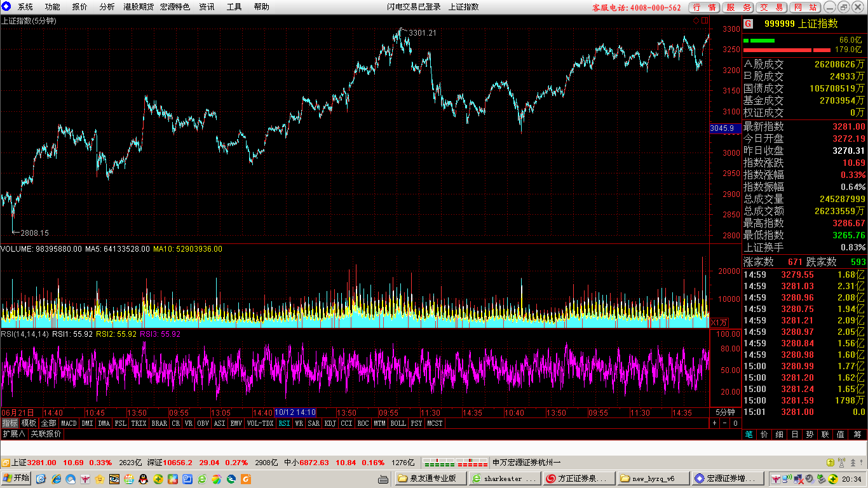The image size is (868, 488).
Task: Switch to the sharkeater taskbar window
Action: tap(505, 478)
